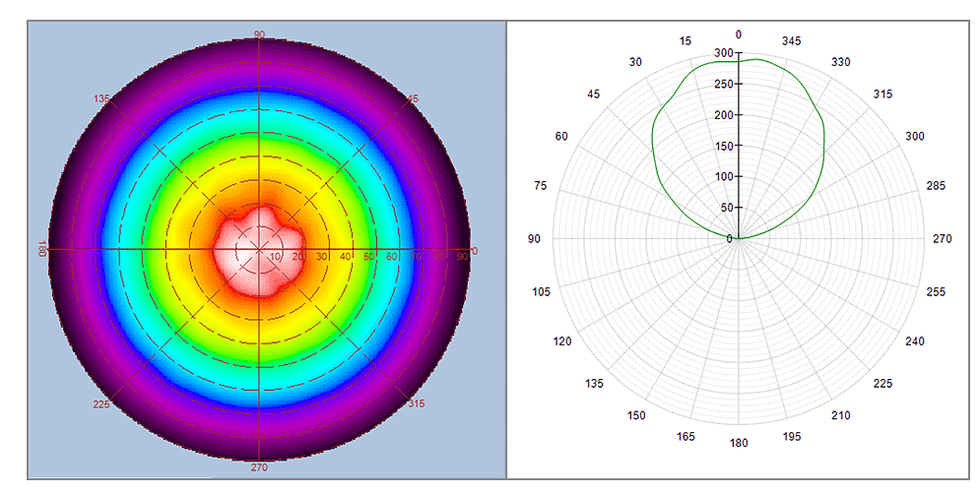The height and width of the screenshot is (496, 980).
Task: Click the 165 degree label on the polar chart
Action: pyautogui.click(x=686, y=436)
